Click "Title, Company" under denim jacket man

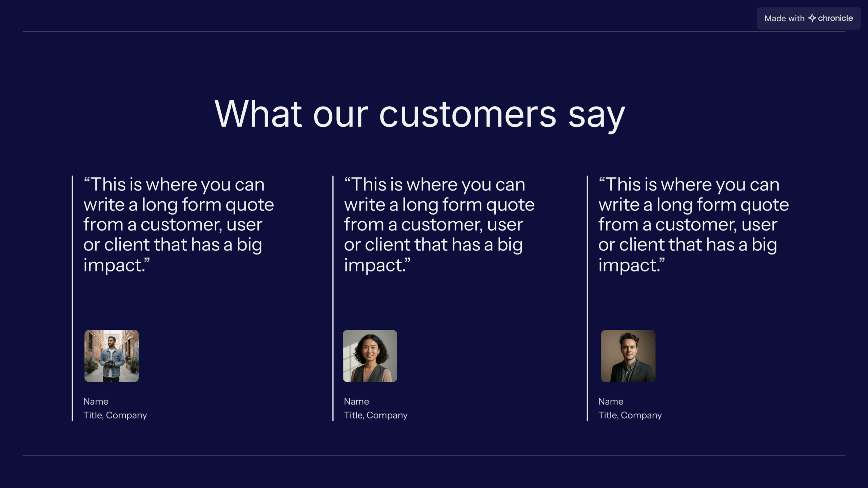[115, 415]
